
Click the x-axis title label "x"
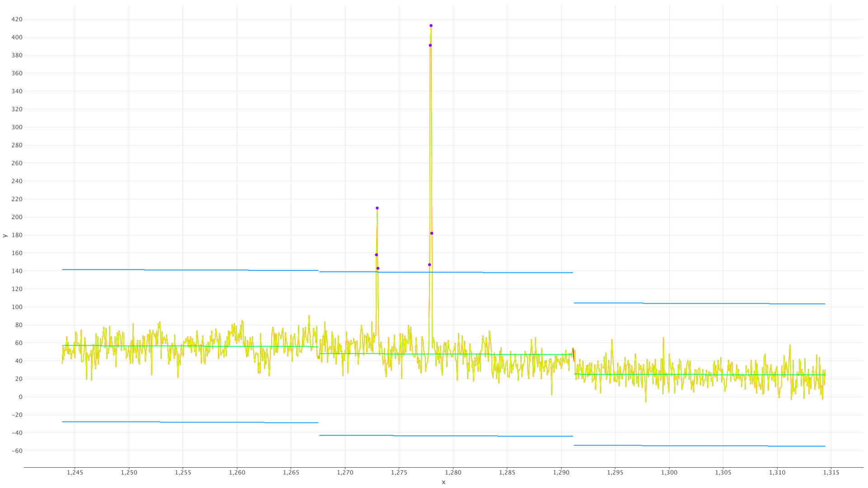(x=443, y=482)
